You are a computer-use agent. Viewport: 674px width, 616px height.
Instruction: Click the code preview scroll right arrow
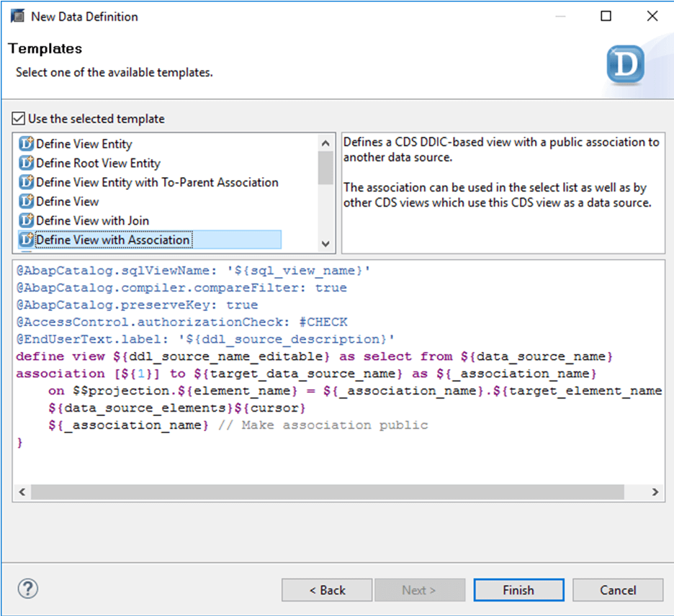[x=655, y=492]
